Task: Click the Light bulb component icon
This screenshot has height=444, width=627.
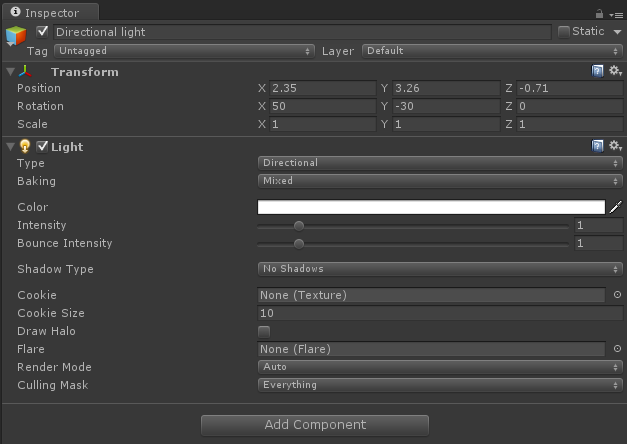Action: (x=25, y=146)
